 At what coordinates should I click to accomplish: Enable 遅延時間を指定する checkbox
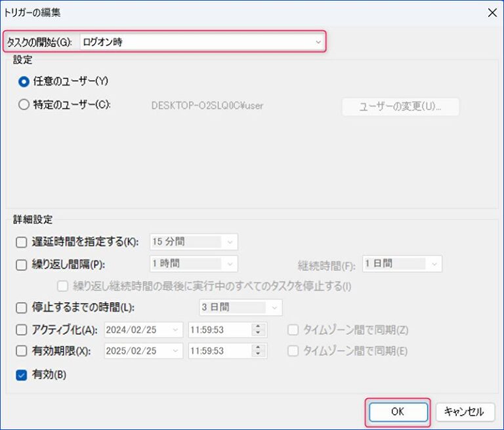(22, 242)
